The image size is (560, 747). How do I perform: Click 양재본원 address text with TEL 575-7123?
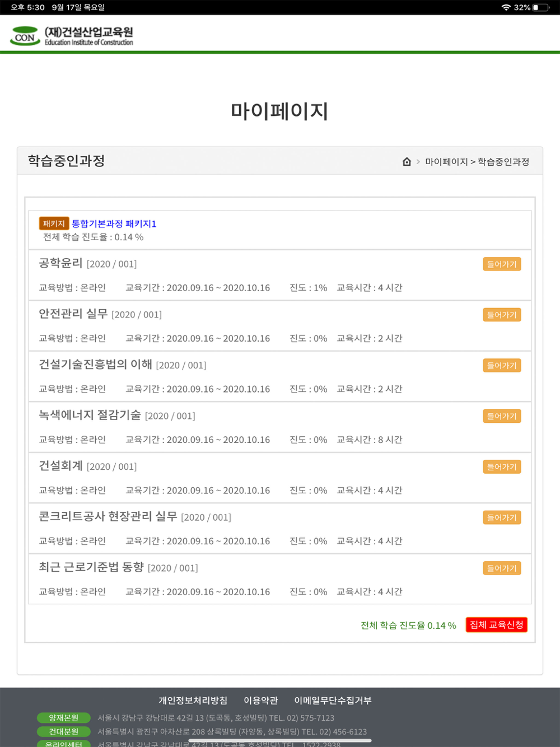click(x=216, y=718)
